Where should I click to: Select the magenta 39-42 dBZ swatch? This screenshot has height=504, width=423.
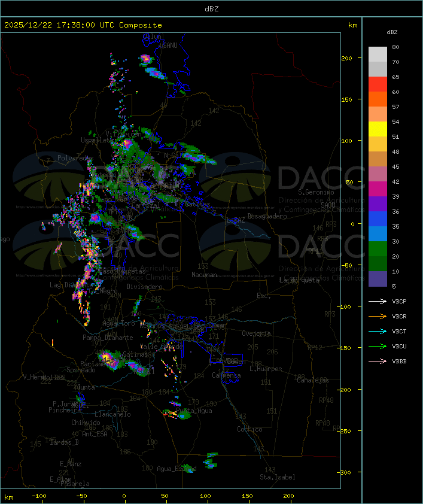[x=378, y=189]
